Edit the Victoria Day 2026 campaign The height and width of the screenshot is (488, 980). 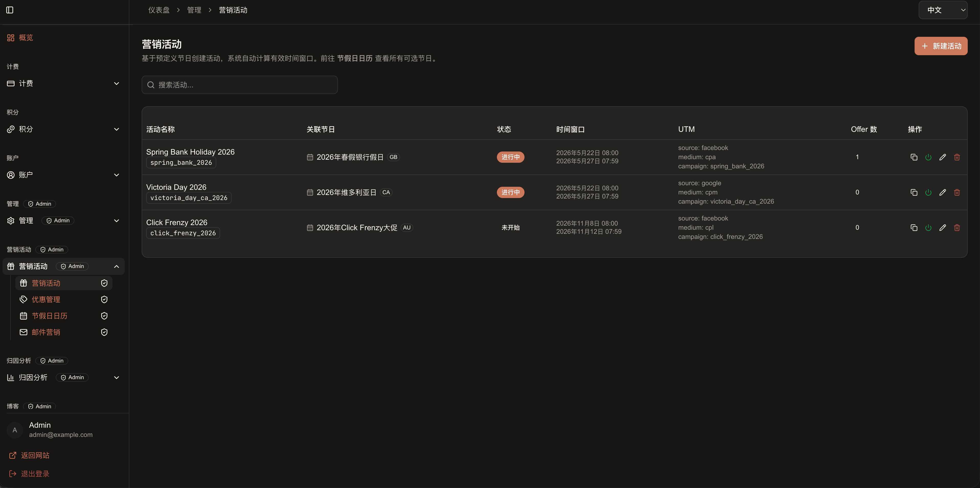click(942, 192)
